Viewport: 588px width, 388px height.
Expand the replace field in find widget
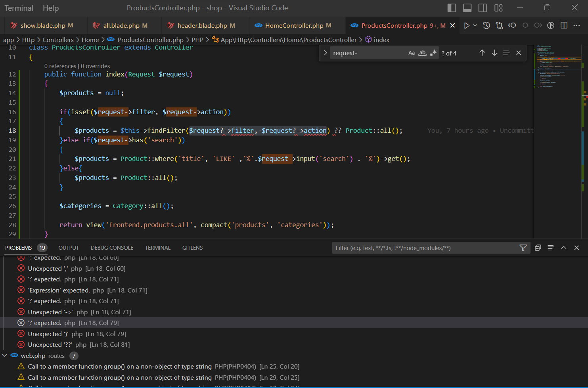tap(325, 52)
